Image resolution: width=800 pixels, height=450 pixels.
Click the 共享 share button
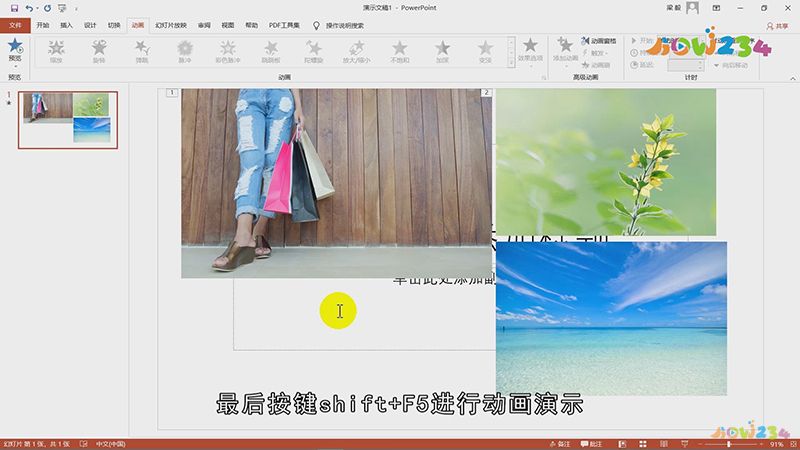[x=777, y=26]
